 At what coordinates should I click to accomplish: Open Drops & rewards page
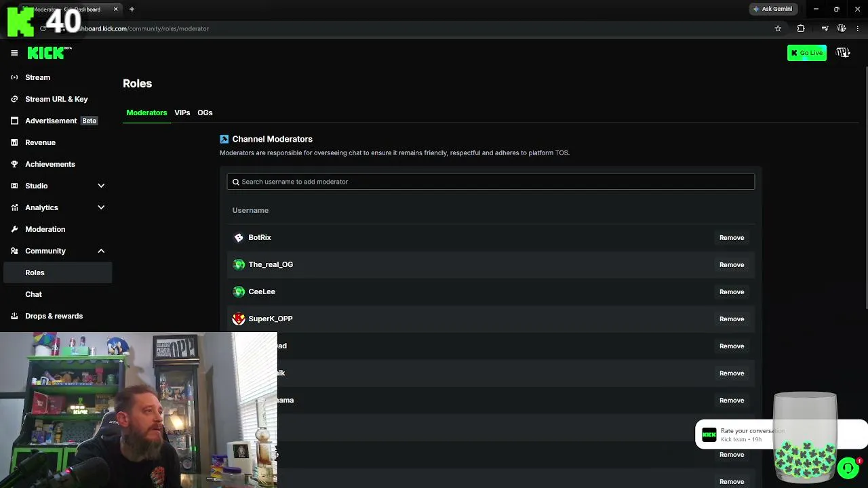pos(54,316)
